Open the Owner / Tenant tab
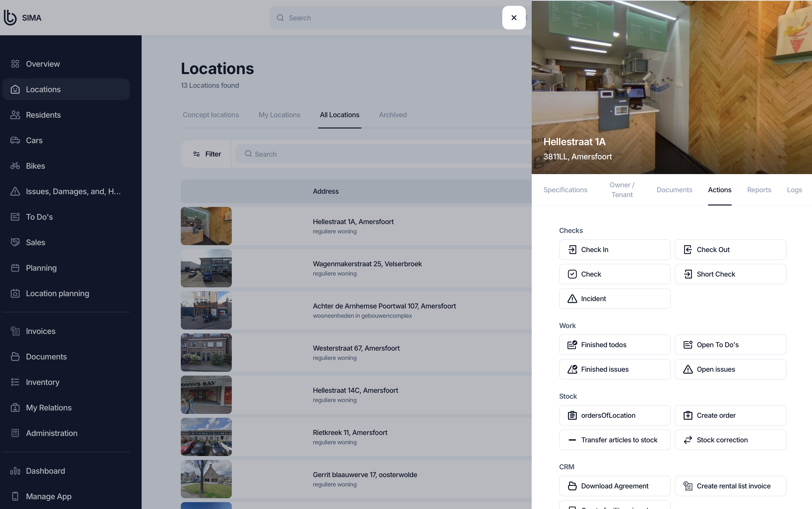This screenshot has width=812, height=509. click(x=622, y=190)
